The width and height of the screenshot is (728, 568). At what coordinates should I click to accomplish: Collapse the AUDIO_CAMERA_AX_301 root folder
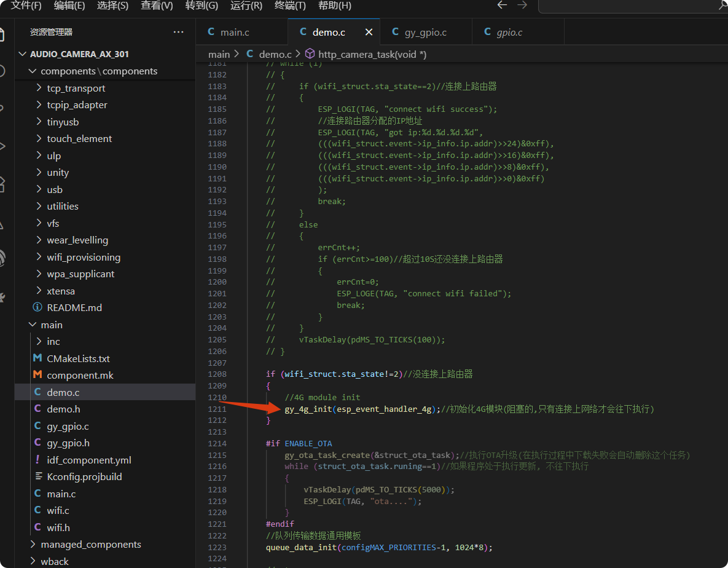79,54
